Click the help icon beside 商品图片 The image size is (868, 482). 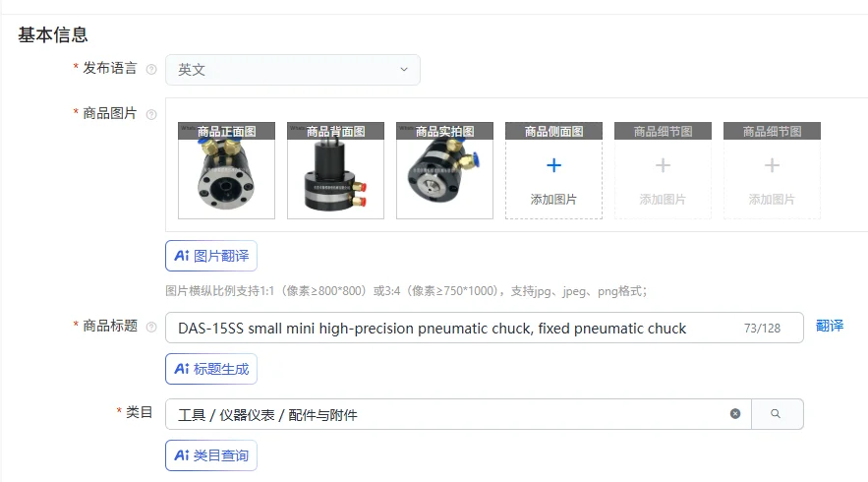pos(151,115)
